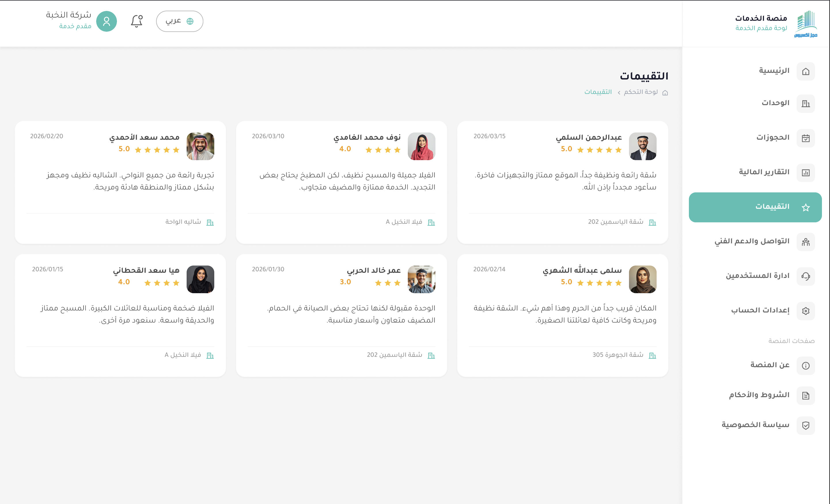Image resolution: width=830 pixels, height=504 pixels.
Task: Select the active التقييمات sidebar item
Action: [x=755, y=207]
